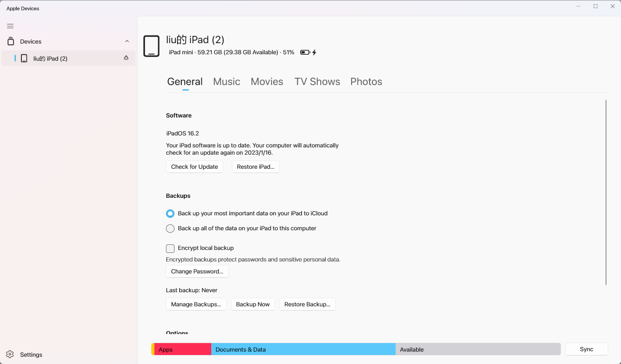Image resolution: width=621 pixels, height=364 pixels.
Task: Click Last backup: Never text
Action: pyautogui.click(x=192, y=290)
